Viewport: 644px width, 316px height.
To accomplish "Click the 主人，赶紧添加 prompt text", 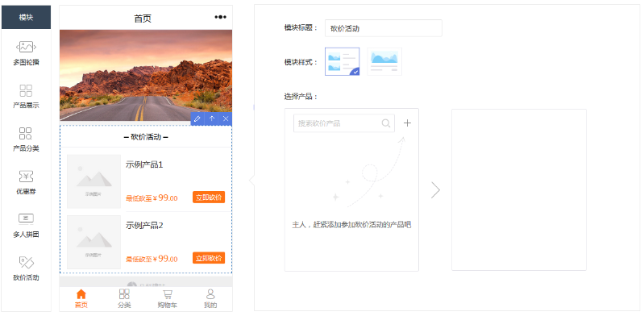I will [x=351, y=225].
